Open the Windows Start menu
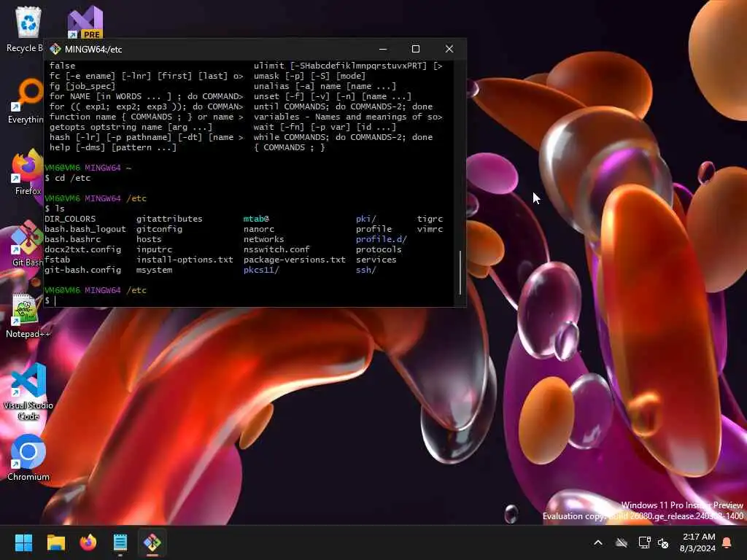Image resolution: width=747 pixels, height=560 pixels. click(x=23, y=542)
